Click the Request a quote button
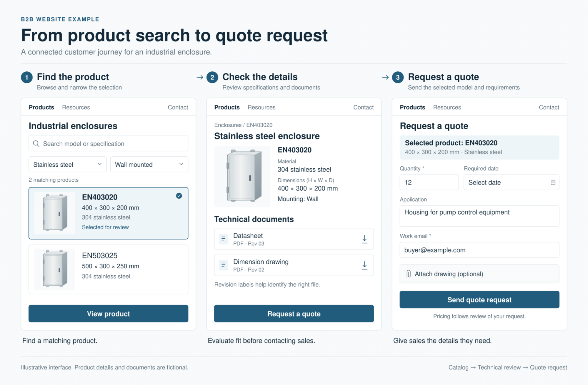The height and width of the screenshot is (385, 588). coord(294,314)
